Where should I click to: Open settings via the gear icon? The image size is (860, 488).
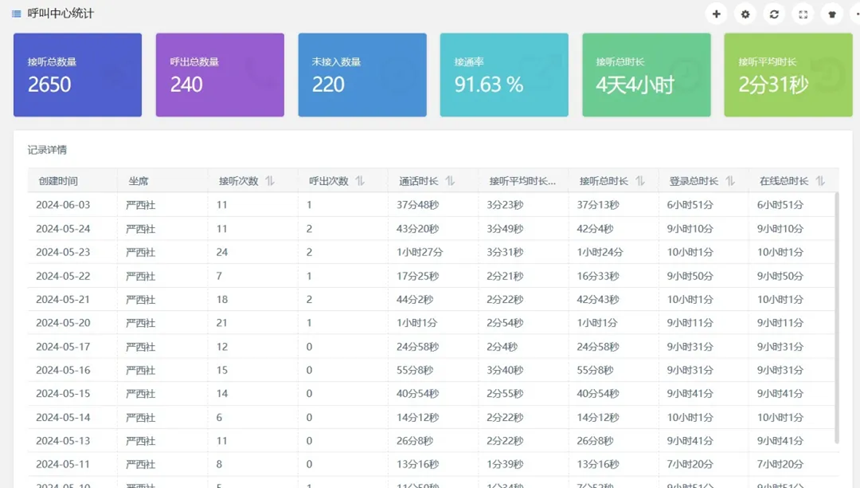point(745,14)
